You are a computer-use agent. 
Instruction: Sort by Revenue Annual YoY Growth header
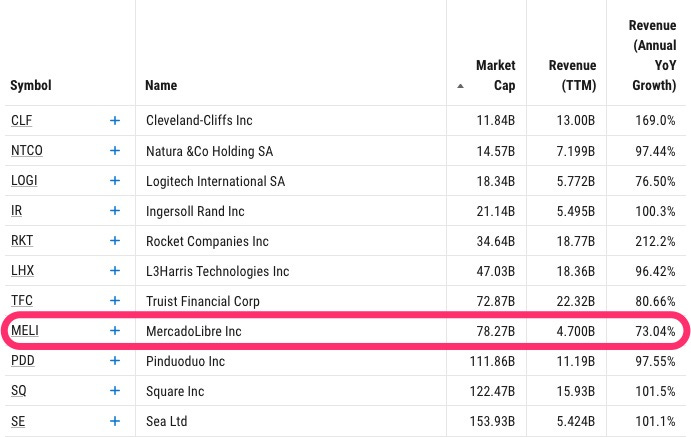click(x=653, y=55)
